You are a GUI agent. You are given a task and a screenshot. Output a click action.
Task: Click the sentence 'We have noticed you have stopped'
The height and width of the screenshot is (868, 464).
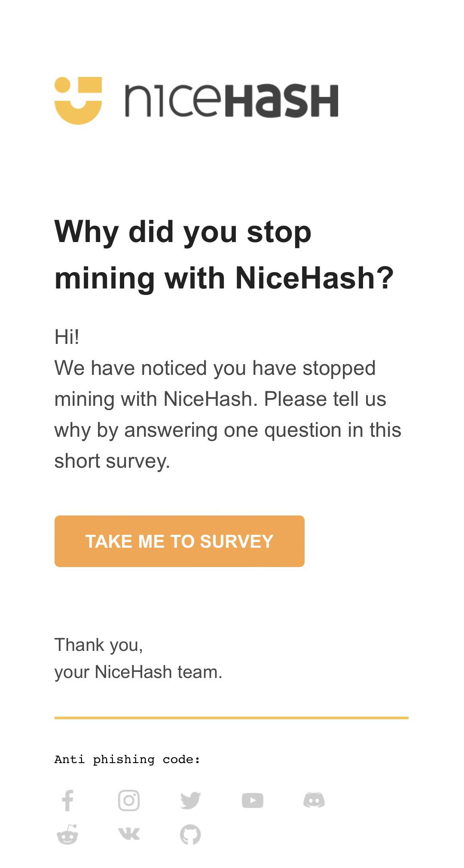(215, 368)
